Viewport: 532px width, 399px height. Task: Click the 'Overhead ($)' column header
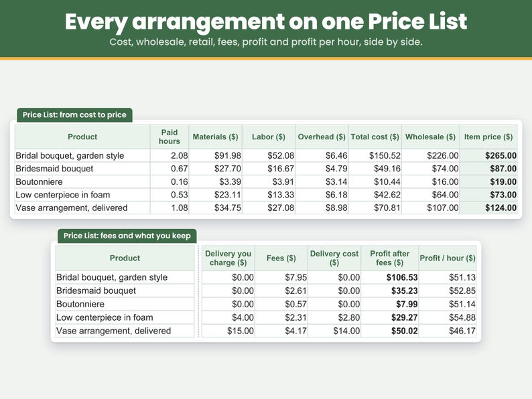tap(322, 137)
